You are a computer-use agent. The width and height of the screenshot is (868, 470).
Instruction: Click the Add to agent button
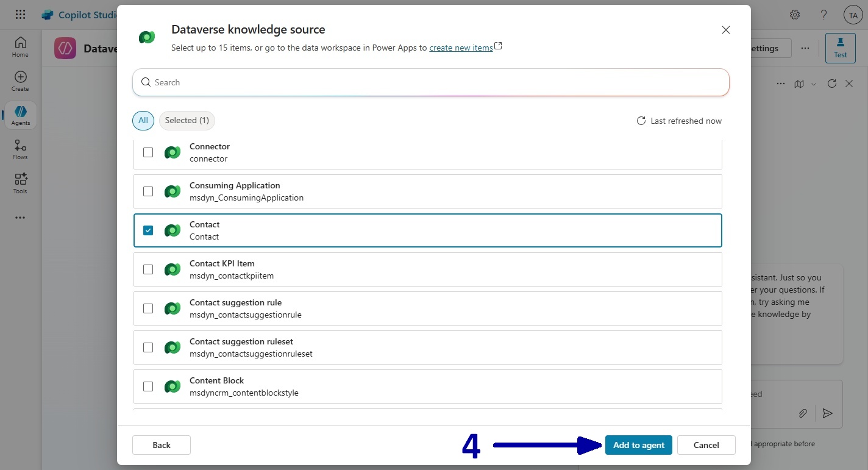click(x=638, y=445)
